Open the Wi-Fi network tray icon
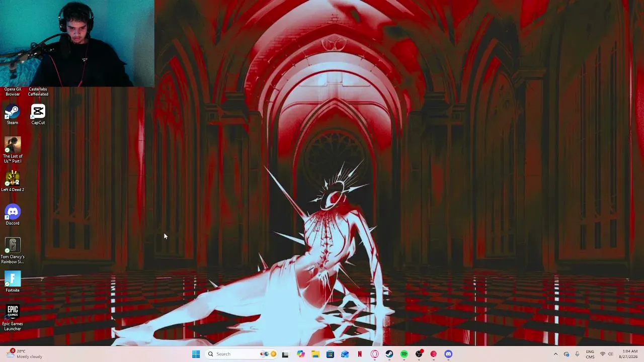Image resolution: width=644 pixels, height=362 pixels. pos(603,354)
